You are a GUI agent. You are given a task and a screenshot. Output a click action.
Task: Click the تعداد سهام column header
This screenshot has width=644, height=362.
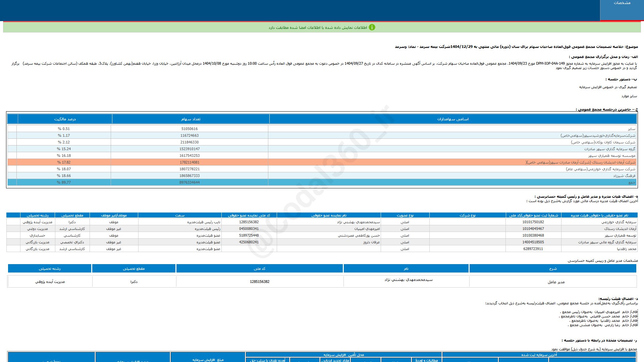pos(191,119)
